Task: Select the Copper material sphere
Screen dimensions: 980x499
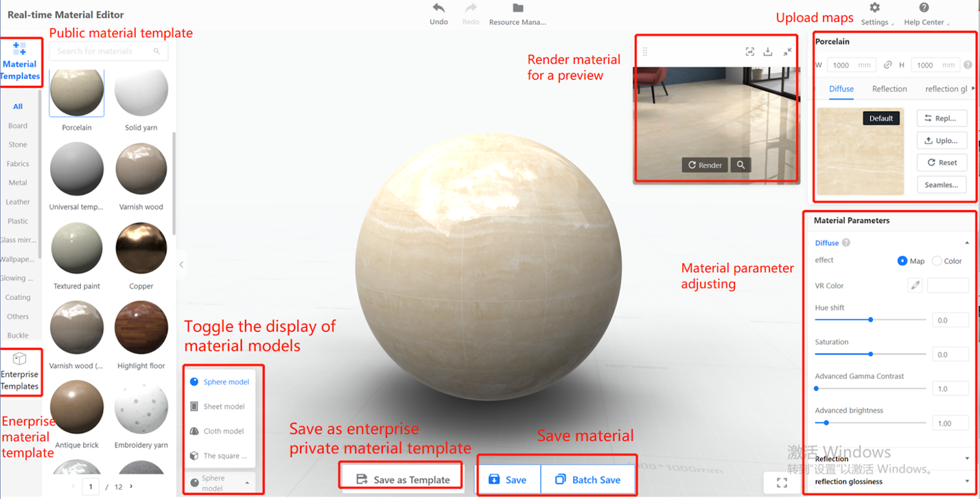Action: (141, 248)
